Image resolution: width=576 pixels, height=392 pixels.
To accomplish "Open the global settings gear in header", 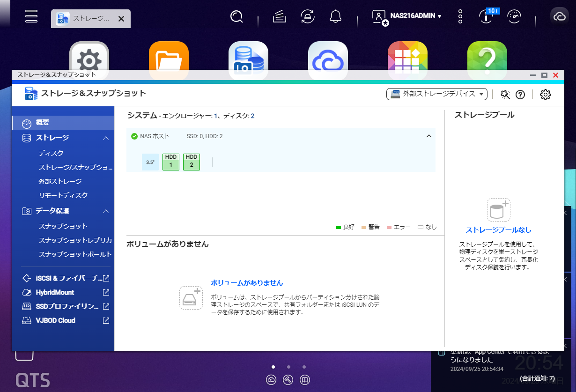I will click(546, 95).
